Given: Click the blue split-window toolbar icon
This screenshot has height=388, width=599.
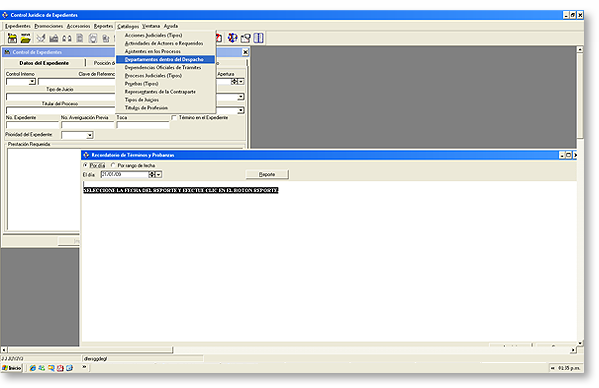Looking at the screenshot, I should tap(259, 38).
